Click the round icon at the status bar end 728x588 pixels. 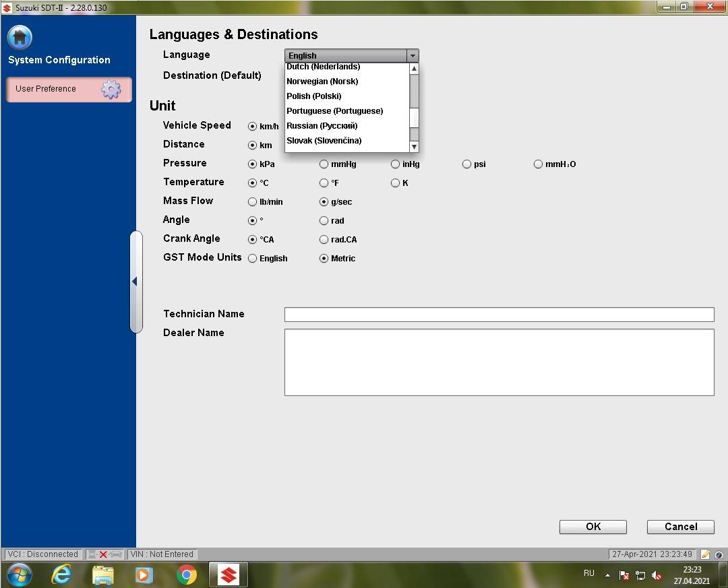[719, 554]
